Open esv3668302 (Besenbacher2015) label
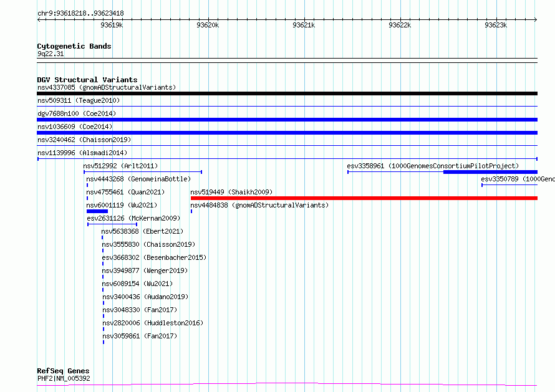555x392 pixels. (x=154, y=257)
